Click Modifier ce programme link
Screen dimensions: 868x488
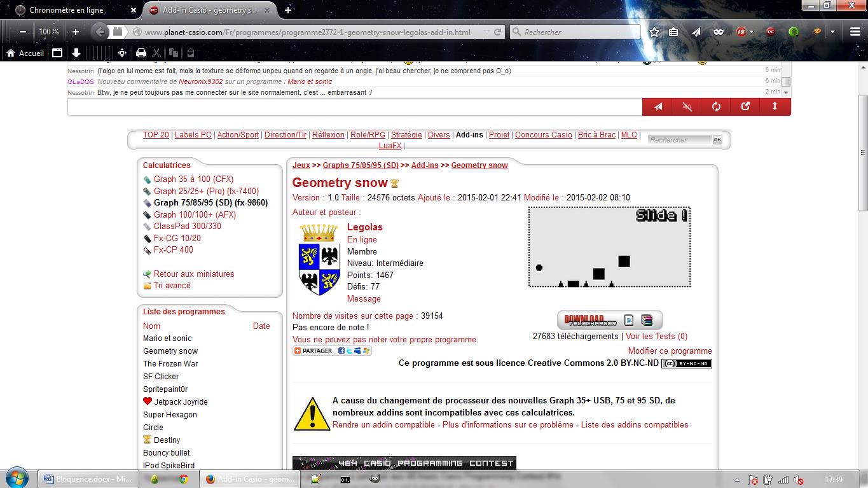tap(670, 351)
